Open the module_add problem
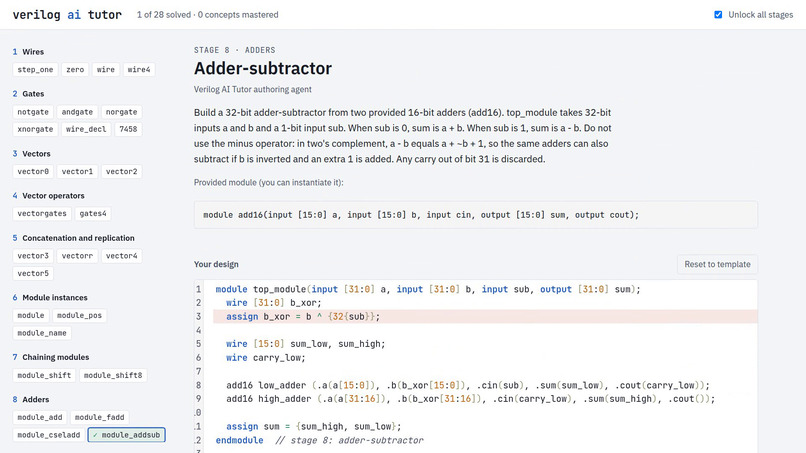 click(x=40, y=417)
